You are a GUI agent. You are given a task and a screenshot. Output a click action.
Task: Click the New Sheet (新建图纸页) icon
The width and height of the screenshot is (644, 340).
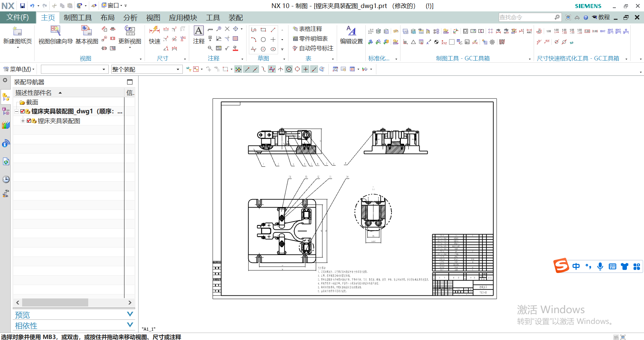[x=17, y=32]
